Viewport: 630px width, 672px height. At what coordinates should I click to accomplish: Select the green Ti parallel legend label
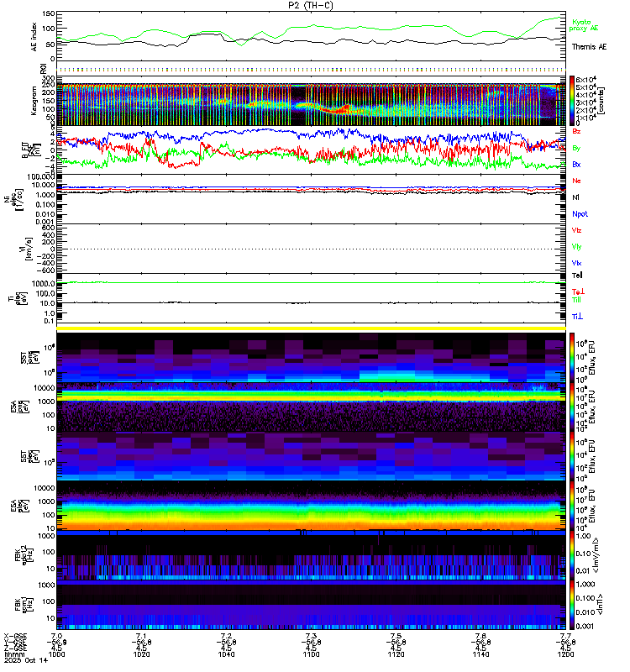pyautogui.click(x=576, y=300)
